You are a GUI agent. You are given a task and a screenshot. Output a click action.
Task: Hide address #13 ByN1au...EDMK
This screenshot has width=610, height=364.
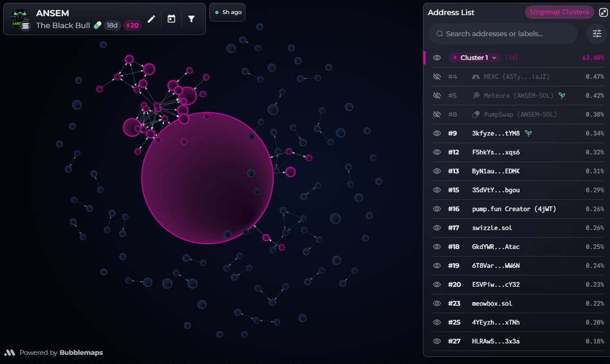(437, 171)
